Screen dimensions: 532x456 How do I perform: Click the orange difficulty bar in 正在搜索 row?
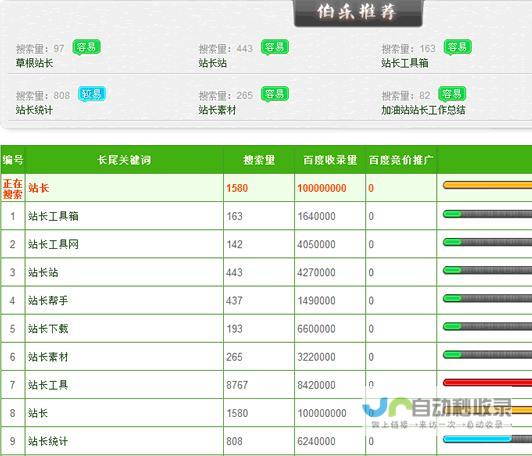click(x=488, y=185)
